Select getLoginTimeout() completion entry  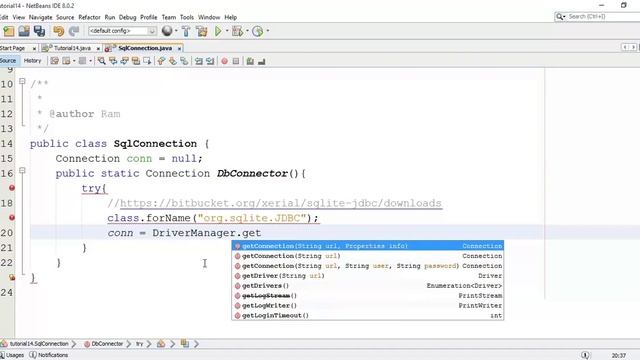pos(368,316)
